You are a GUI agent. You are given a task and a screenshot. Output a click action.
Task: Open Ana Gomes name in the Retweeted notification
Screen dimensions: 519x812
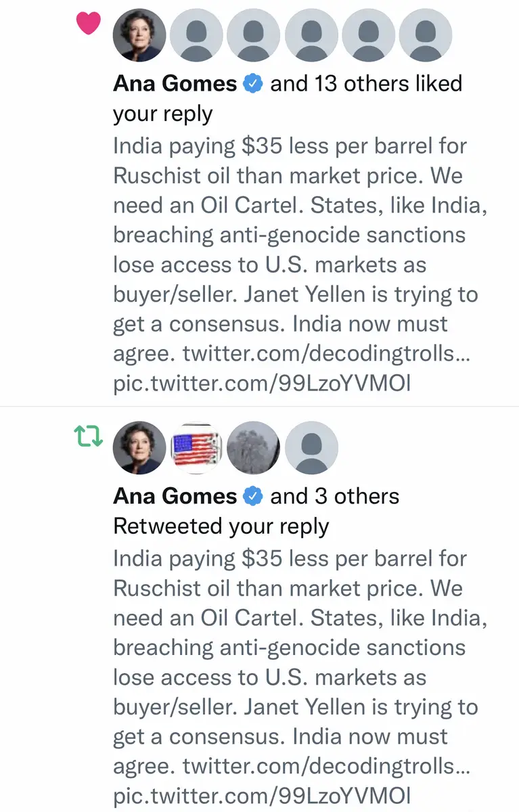point(175,497)
